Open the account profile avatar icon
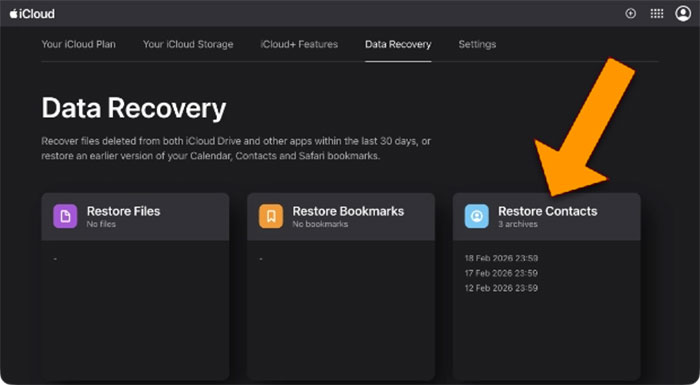Screen dimensions: 700x385 pyautogui.click(x=683, y=14)
